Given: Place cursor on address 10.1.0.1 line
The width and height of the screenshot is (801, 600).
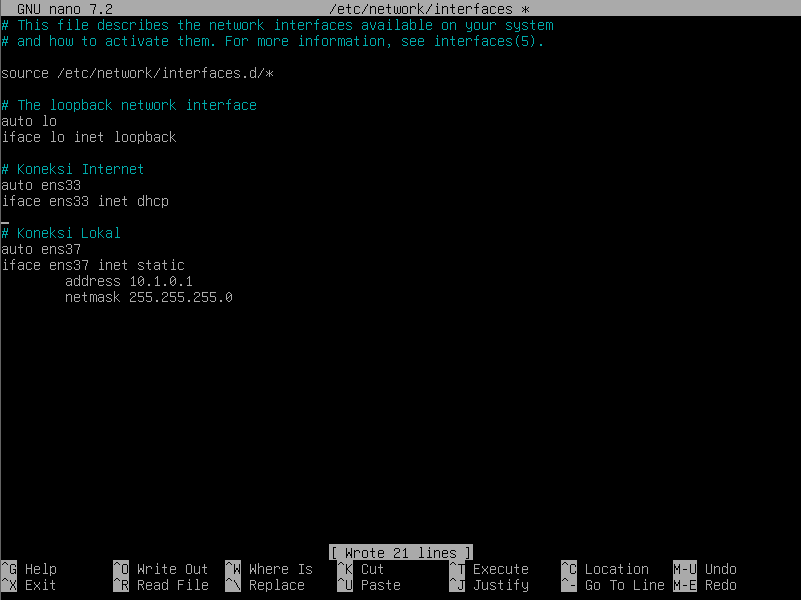Looking at the screenshot, I should point(129,281).
